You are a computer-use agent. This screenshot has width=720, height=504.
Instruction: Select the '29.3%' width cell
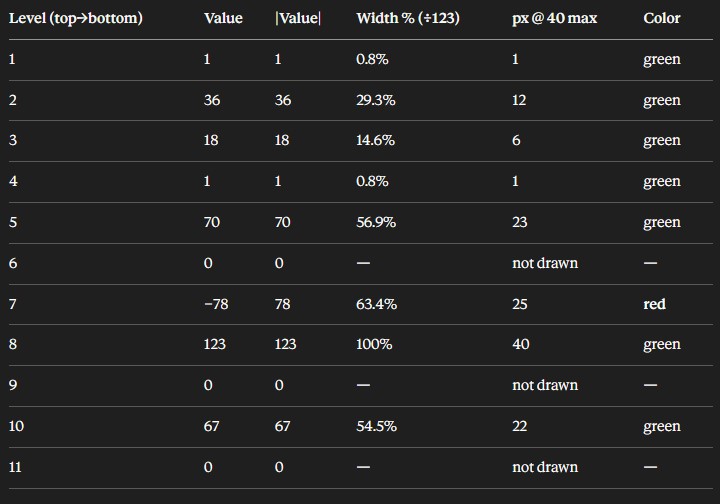click(x=376, y=100)
